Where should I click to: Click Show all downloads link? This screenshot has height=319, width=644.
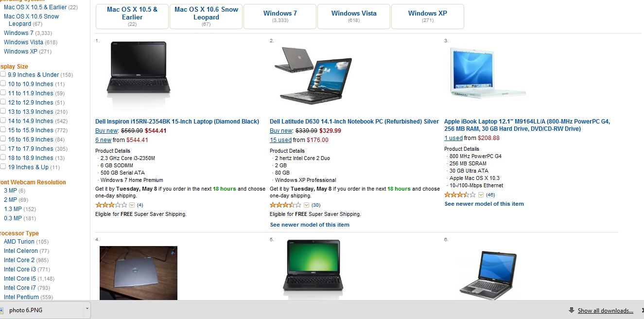pos(605,311)
